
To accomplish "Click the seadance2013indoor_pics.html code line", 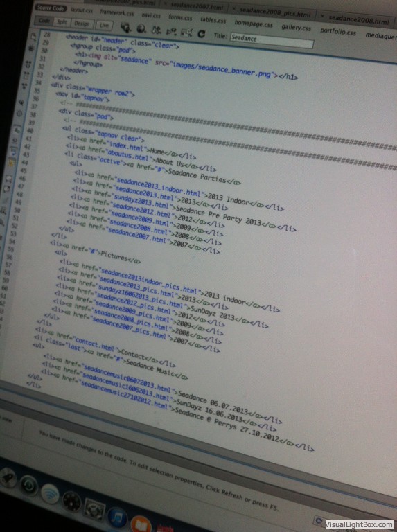I will click(169, 285).
